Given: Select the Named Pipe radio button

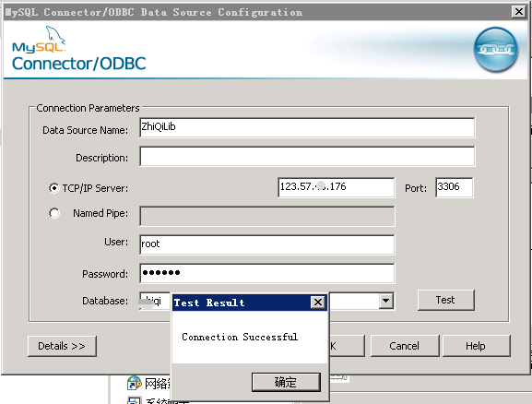Looking at the screenshot, I should click(54, 213).
